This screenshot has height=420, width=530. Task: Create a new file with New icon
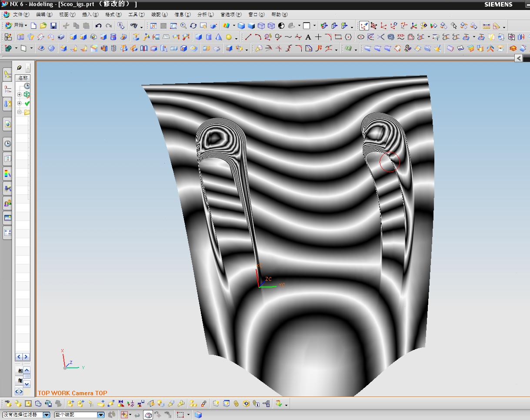point(33,26)
